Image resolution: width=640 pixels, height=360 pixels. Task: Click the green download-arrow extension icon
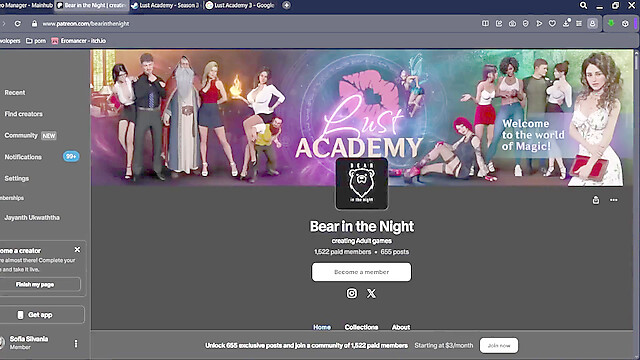coord(611,23)
